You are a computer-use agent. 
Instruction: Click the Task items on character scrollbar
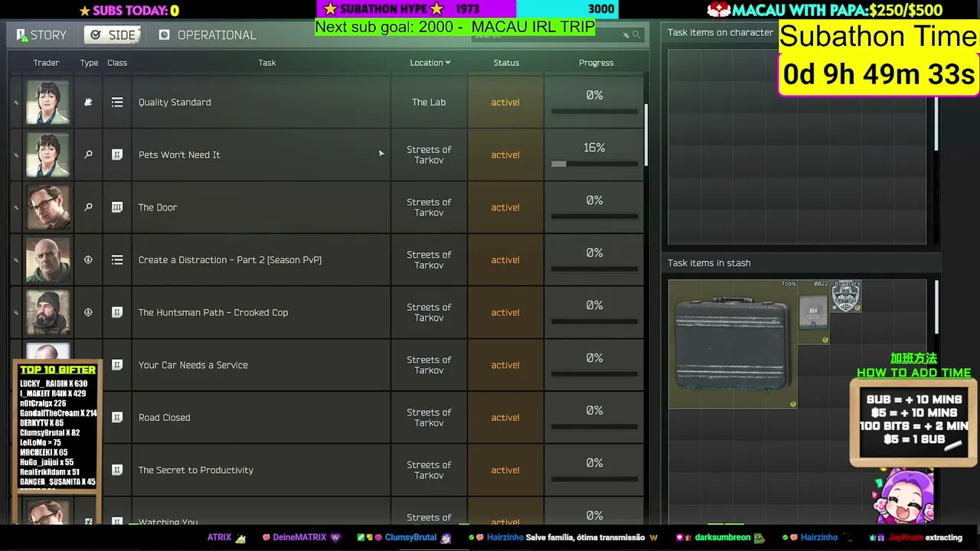[x=936, y=124]
